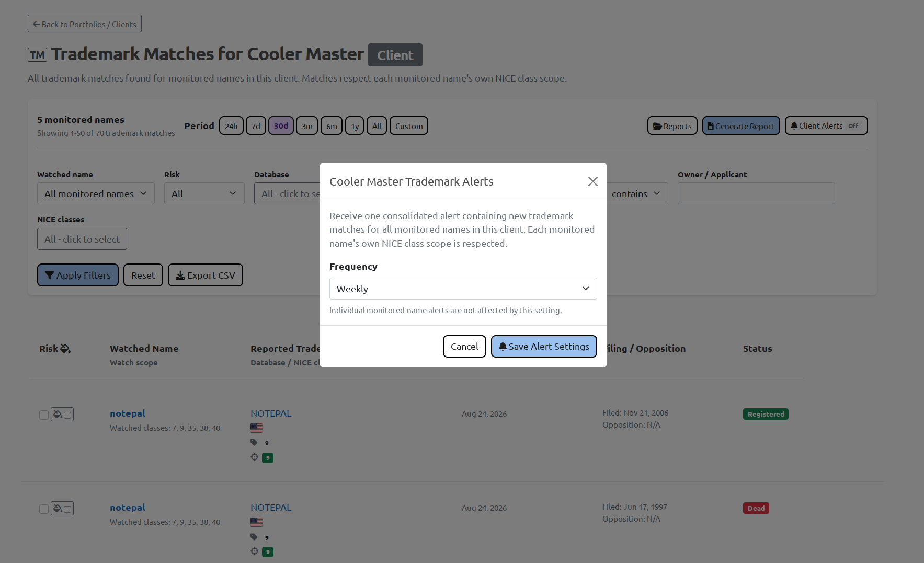Open the Risk filter dropdown
The width and height of the screenshot is (924, 563).
tap(204, 193)
